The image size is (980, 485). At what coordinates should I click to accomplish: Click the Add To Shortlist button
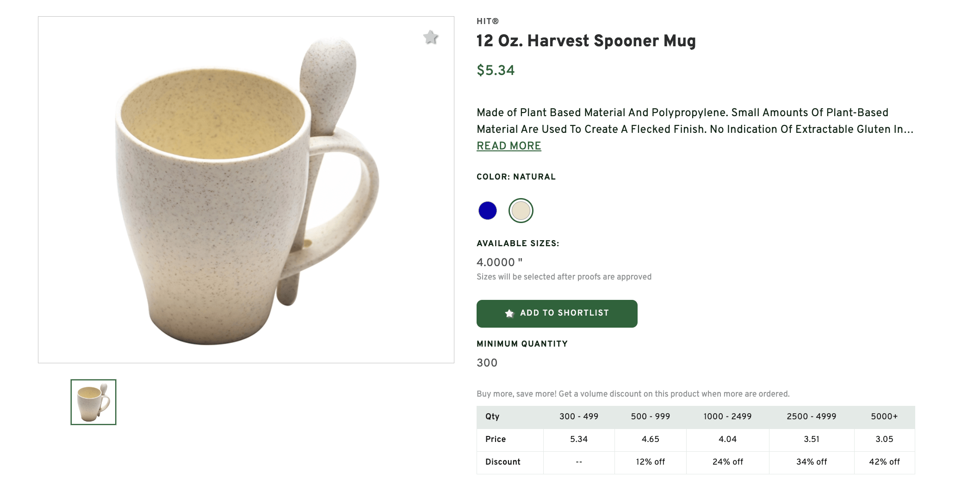pyautogui.click(x=557, y=313)
